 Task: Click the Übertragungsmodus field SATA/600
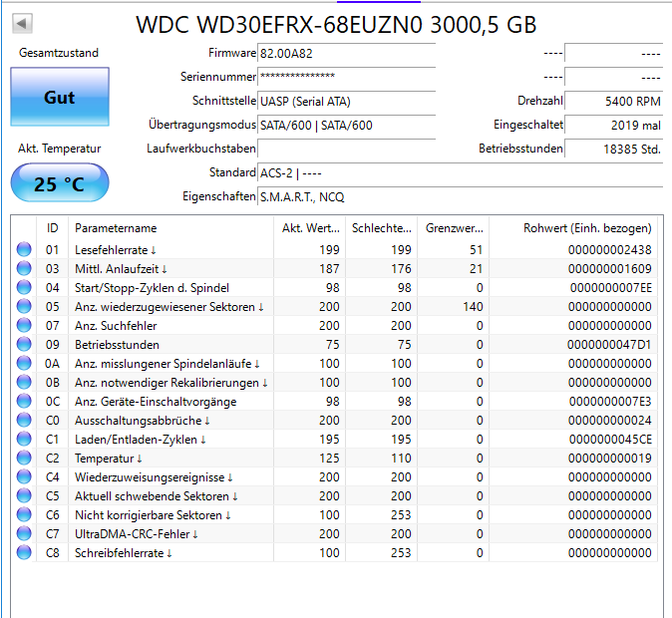click(346, 126)
